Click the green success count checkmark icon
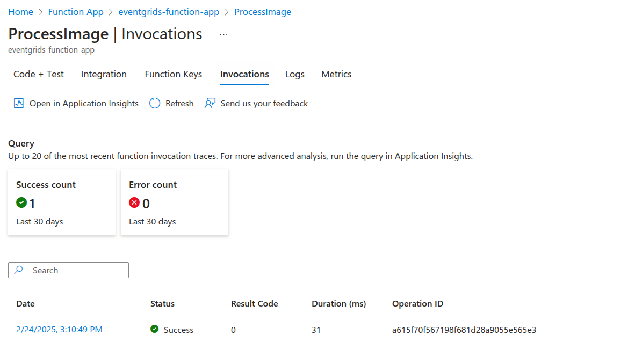The width and height of the screenshot is (635, 364). tap(21, 202)
